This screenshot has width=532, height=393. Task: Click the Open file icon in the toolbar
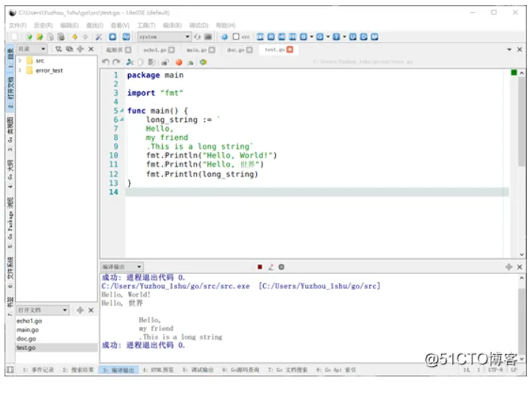[29, 37]
